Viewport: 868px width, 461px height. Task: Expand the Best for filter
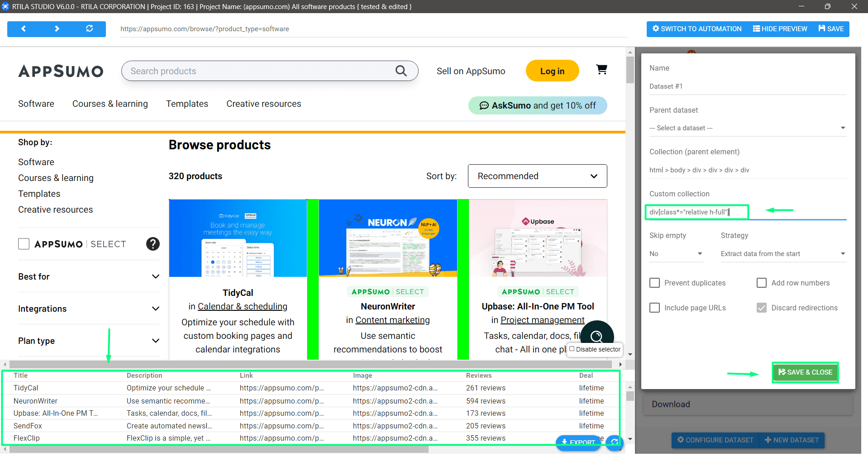[89, 276]
